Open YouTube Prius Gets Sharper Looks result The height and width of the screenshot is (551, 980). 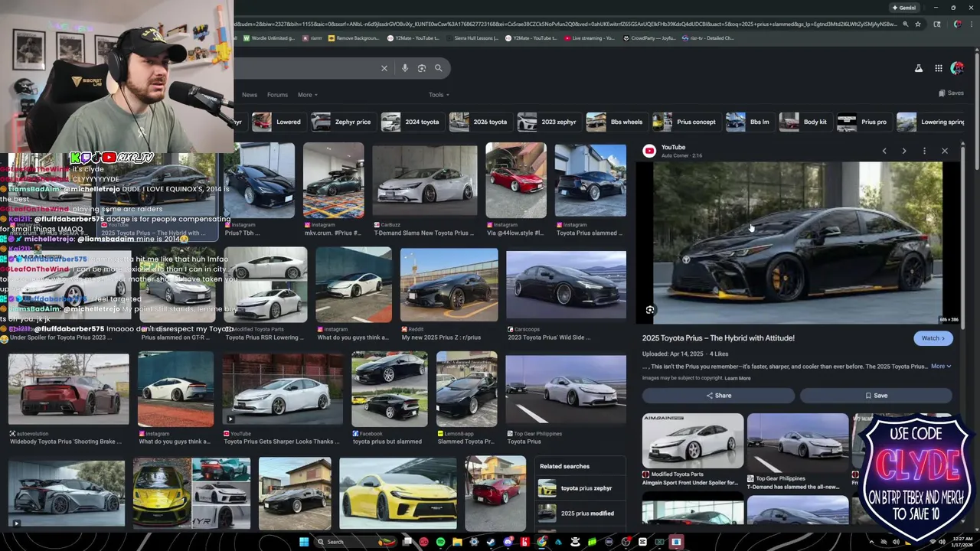click(x=283, y=398)
